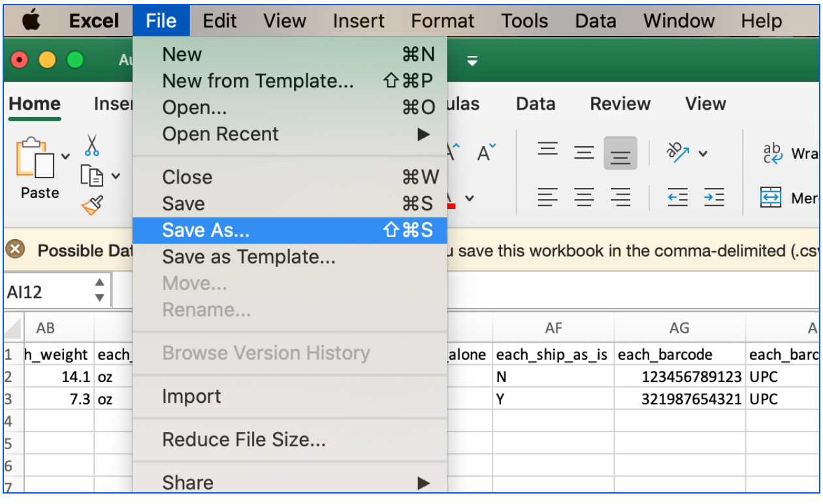Dismiss the data loss warning banner

point(14,250)
